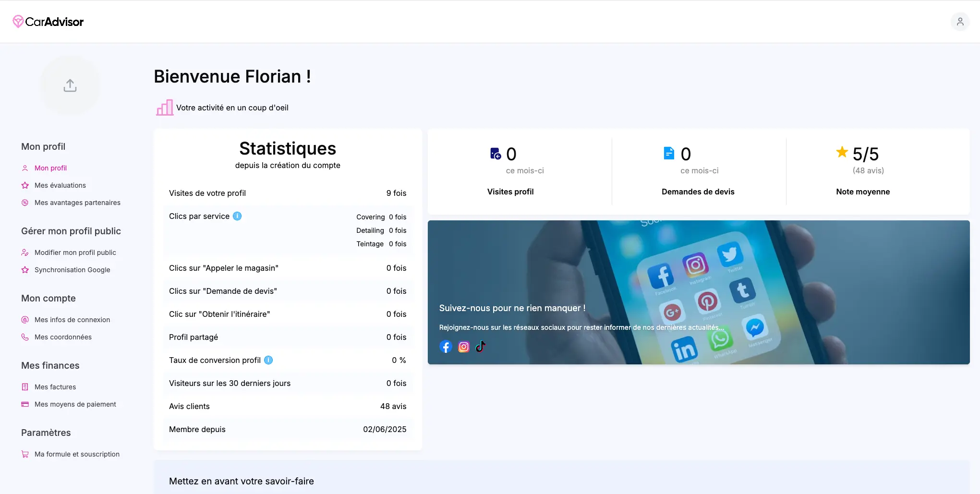This screenshot has width=980, height=494.
Task: Open Mes avantages partenaires
Action: [x=77, y=203]
